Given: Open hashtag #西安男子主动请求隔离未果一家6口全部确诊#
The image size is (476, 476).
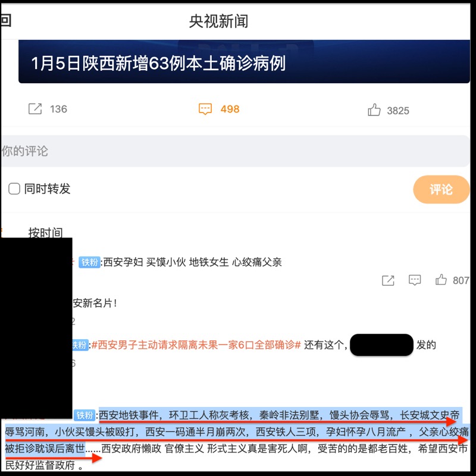Looking at the screenshot, I should (196, 345).
